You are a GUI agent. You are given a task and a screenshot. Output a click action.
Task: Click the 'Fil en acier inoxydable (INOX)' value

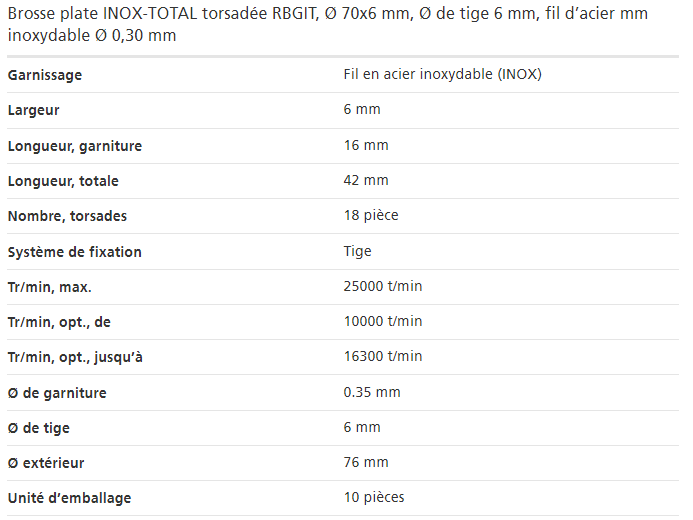pyautogui.click(x=442, y=74)
